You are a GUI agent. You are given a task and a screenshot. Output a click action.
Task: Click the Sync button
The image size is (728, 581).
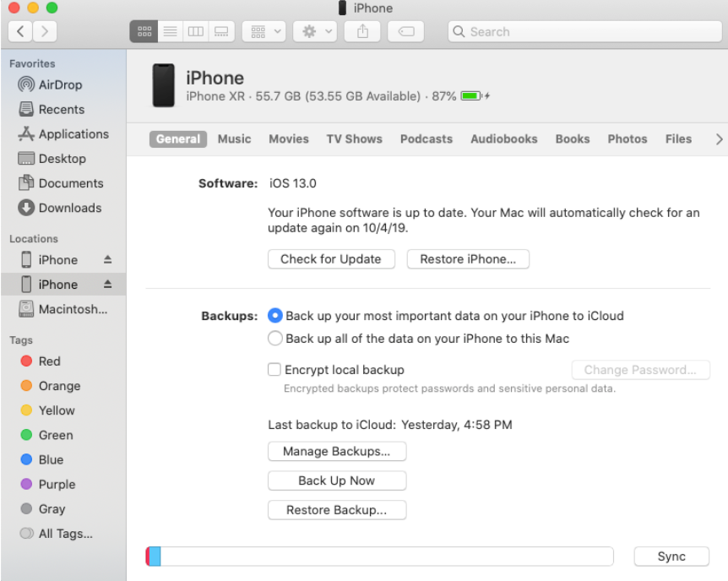coord(671,557)
